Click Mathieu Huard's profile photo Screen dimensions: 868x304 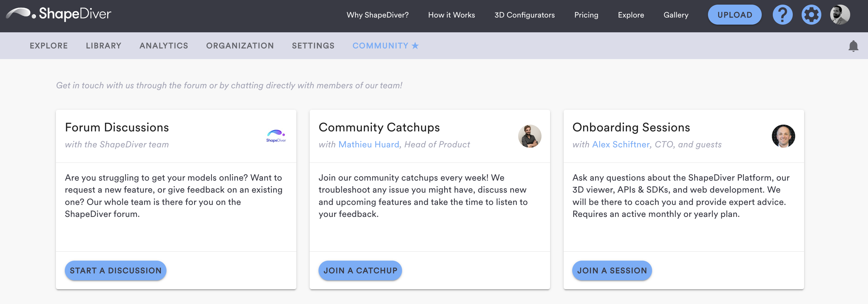pos(530,136)
